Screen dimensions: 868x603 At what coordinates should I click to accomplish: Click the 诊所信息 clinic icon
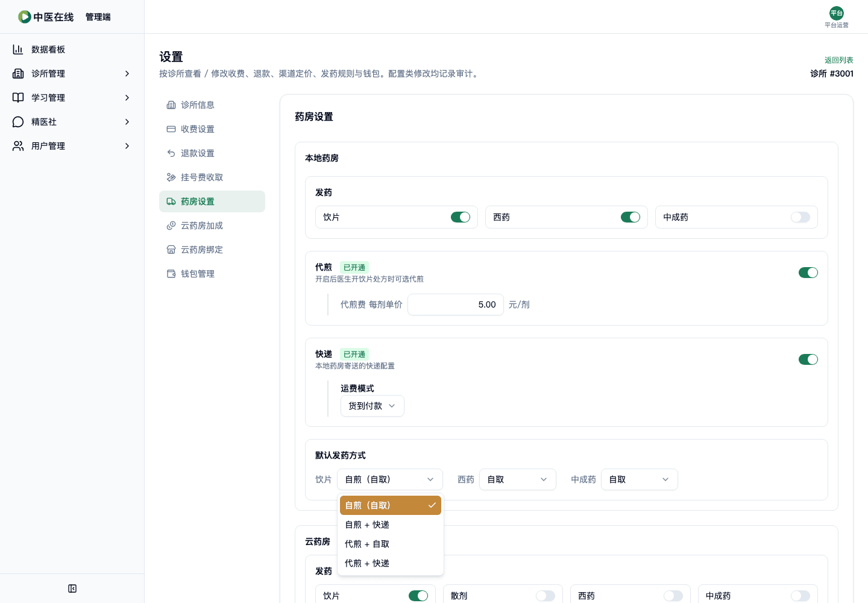pyautogui.click(x=171, y=105)
